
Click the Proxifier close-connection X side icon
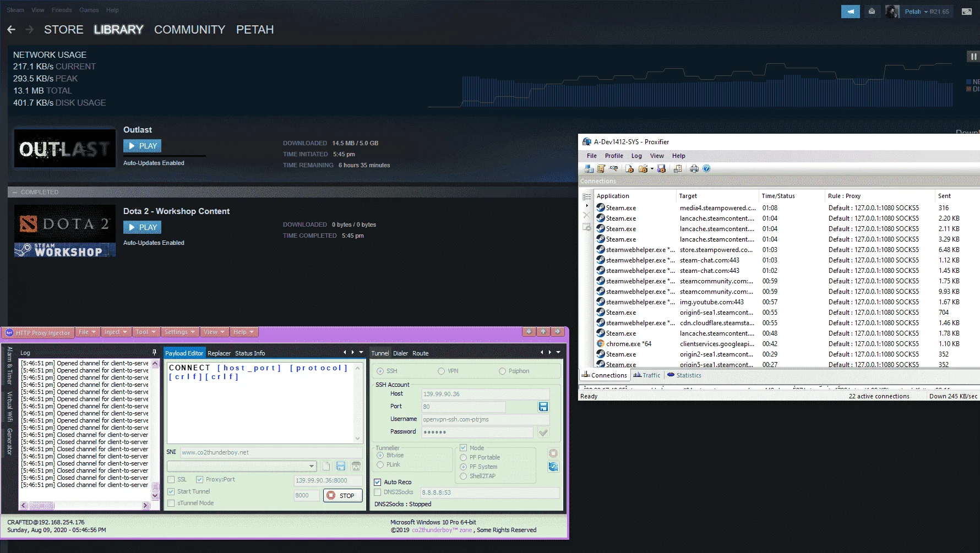(x=586, y=216)
